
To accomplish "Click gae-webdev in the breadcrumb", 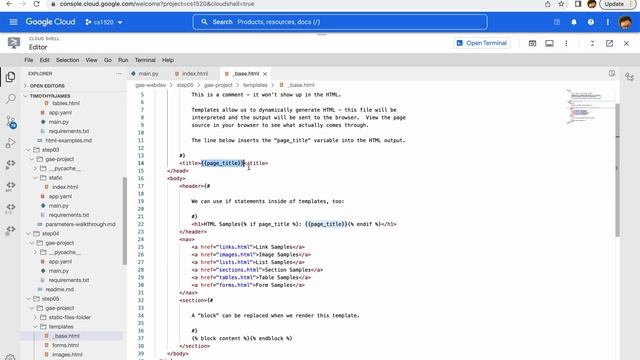I will point(151,85).
